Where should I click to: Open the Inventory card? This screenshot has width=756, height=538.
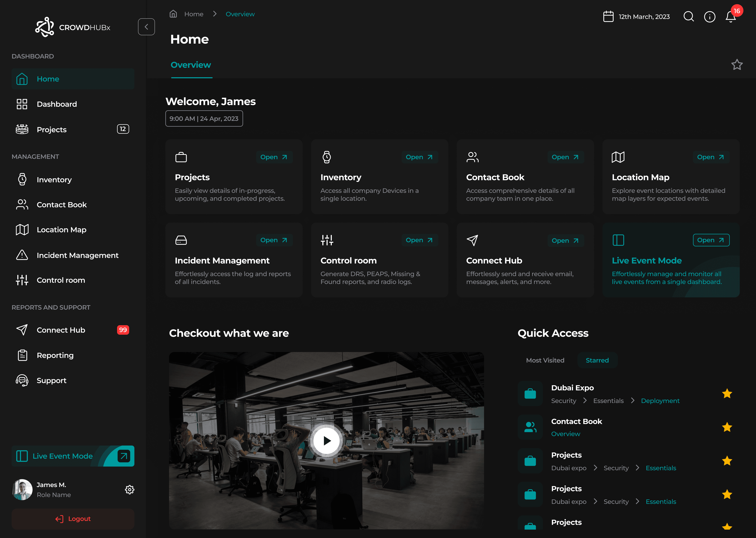420,157
